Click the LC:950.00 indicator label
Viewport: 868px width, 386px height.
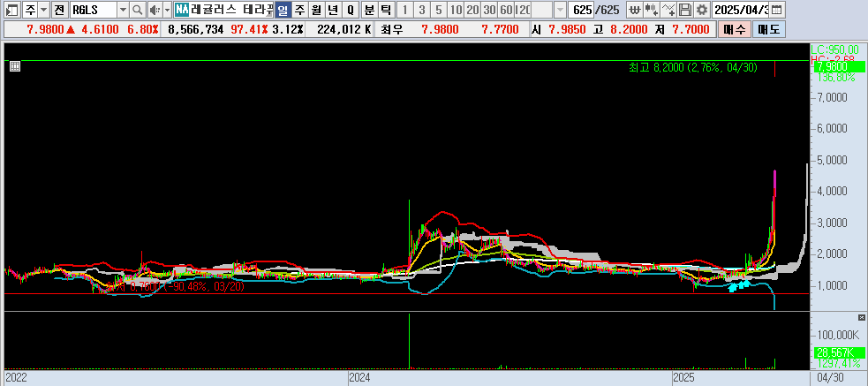pyautogui.click(x=834, y=49)
